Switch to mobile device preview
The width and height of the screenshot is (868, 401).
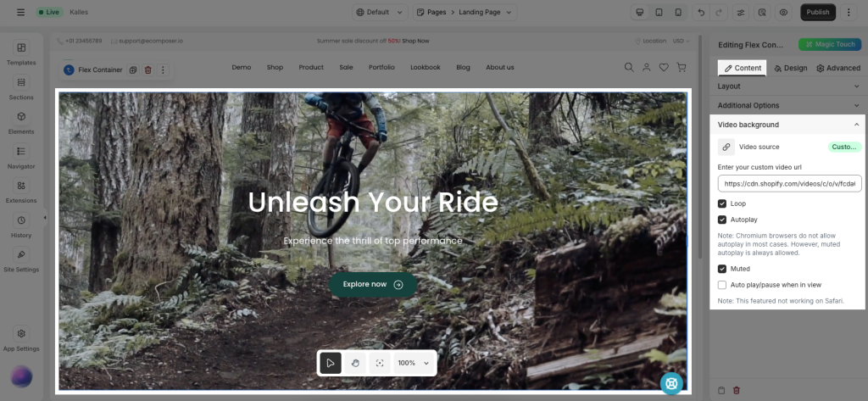point(677,13)
